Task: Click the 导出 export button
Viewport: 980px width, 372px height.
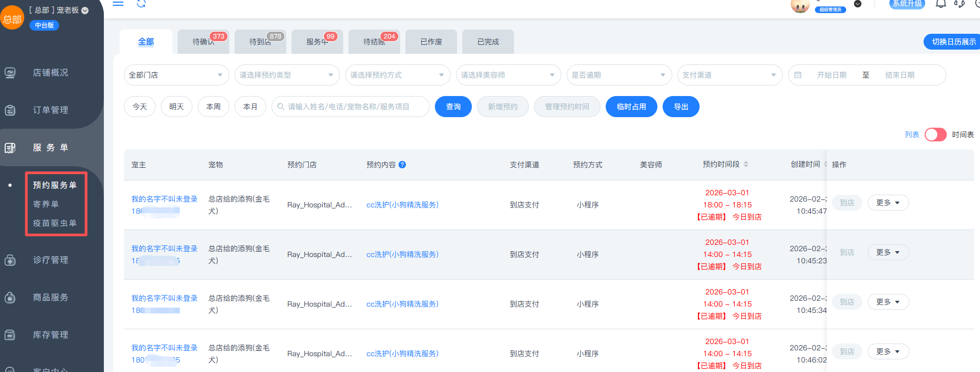Action: pos(681,107)
